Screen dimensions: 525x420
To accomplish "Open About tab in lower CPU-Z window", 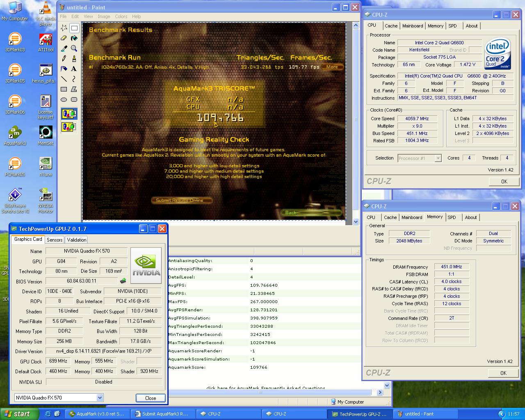I will (471, 217).
